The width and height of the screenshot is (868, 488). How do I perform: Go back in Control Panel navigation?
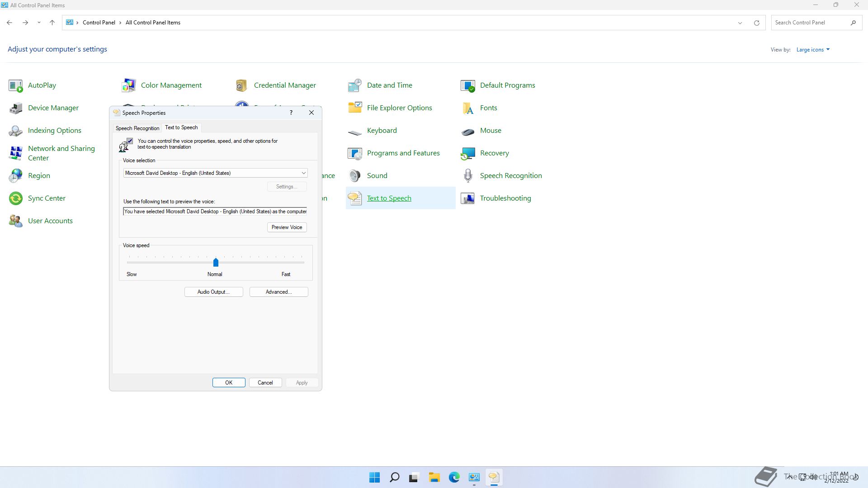point(9,23)
